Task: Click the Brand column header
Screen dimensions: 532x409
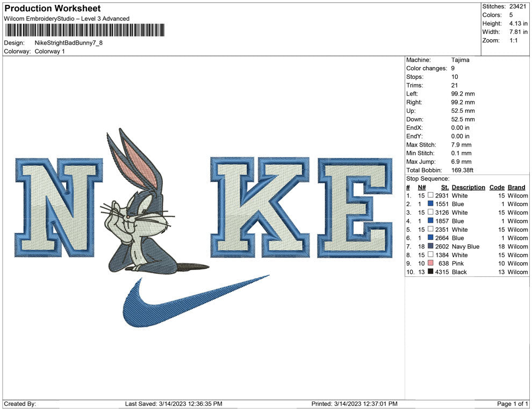Action: click(516, 187)
